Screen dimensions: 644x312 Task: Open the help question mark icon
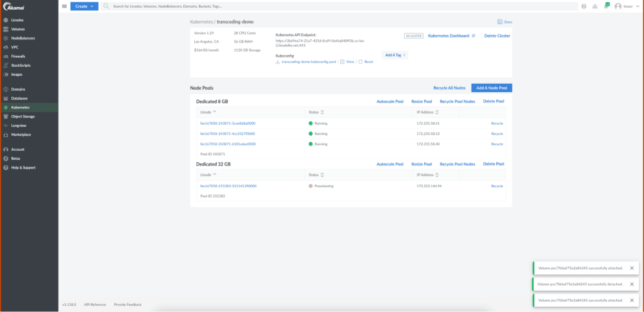click(583, 6)
